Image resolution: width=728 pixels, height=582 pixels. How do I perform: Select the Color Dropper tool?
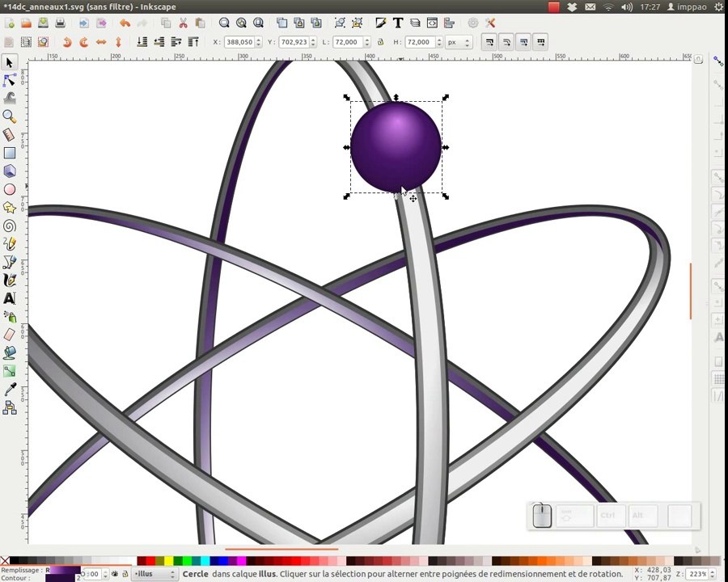(9, 389)
